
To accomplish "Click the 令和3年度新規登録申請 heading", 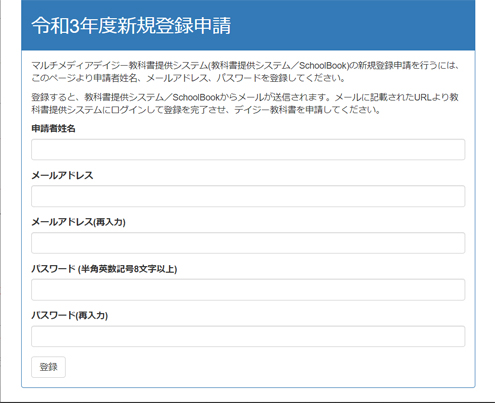I will click(131, 26).
